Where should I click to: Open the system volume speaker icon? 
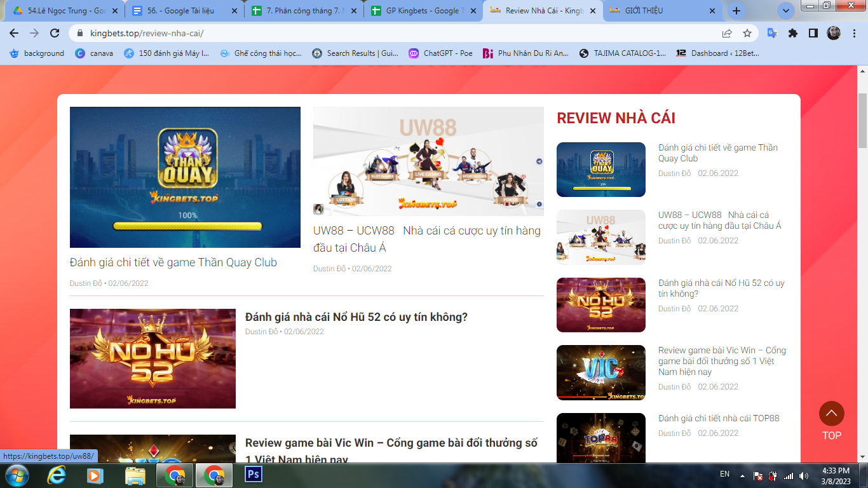point(804,476)
